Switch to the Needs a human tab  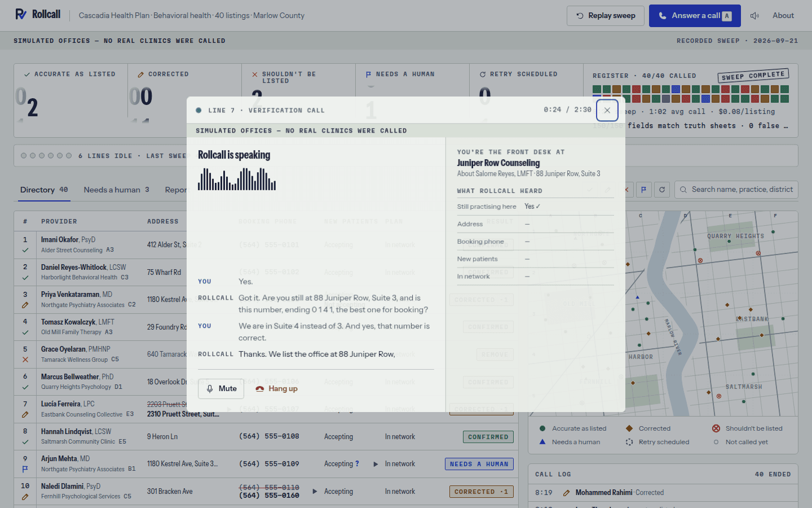coord(117,190)
